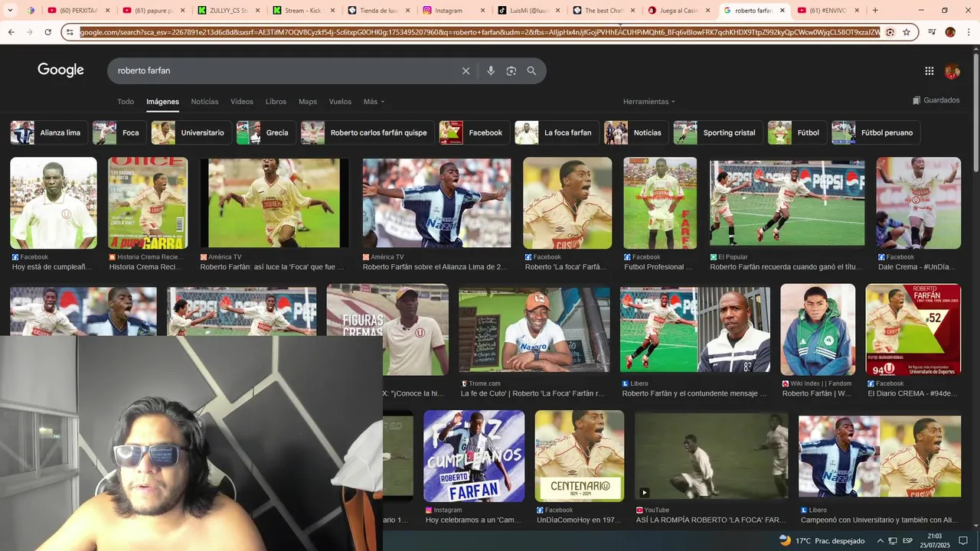This screenshot has height=551, width=980.
Task: Expand the 'Más' search category dropdown
Action: pyautogui.click(x=374, y=102)
